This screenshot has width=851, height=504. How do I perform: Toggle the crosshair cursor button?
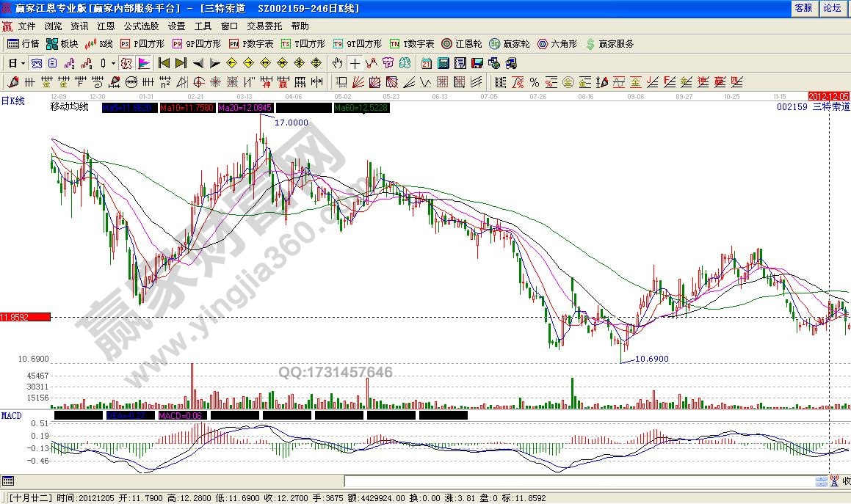355,63
